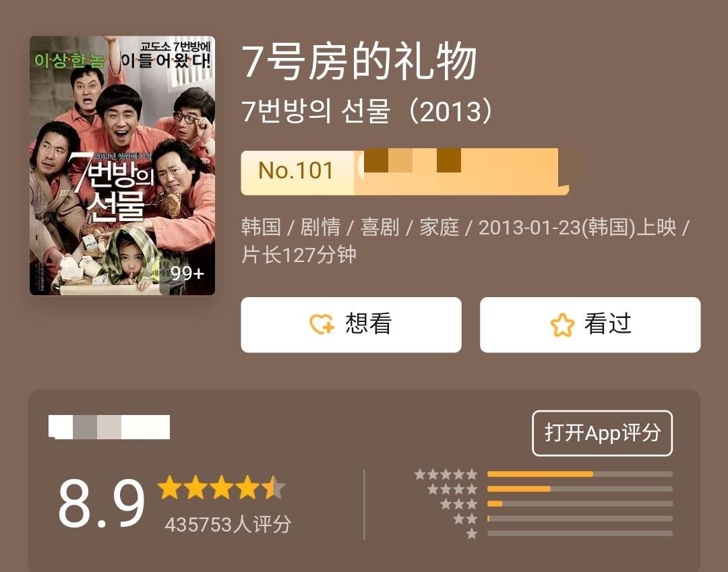Click the two-star rating bar
This screenshot has width=728, height=572.
(x=580, y=519)
